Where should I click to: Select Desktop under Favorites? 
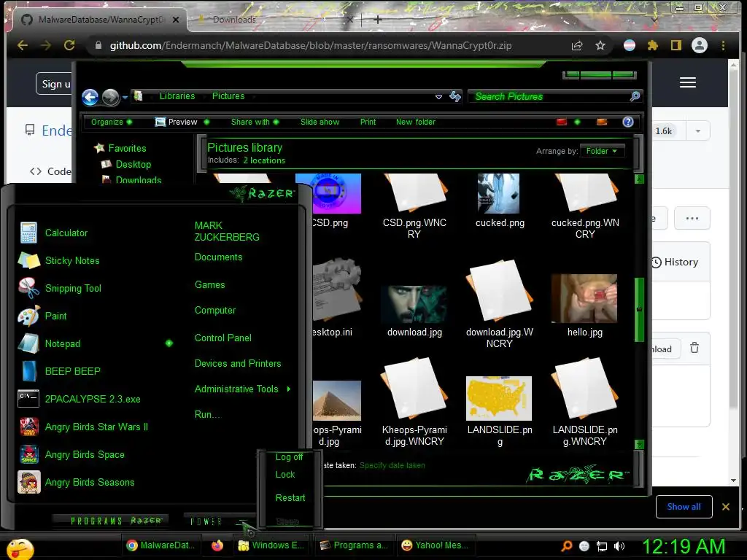pyautogui.click(x=127, y=164)
